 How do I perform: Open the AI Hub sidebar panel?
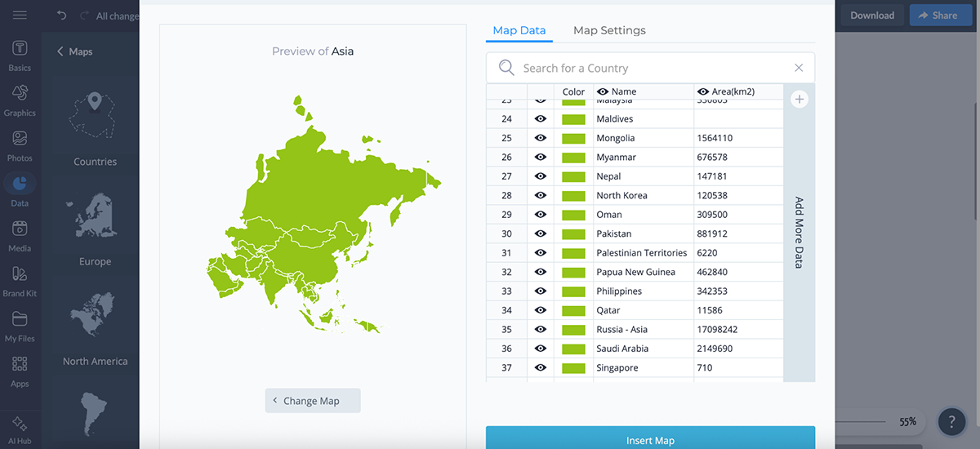click(20, 429)
